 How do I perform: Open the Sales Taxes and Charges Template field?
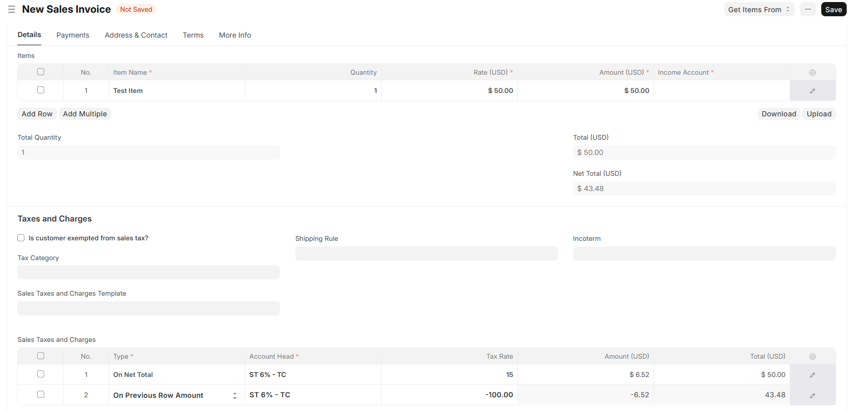pyautogui.click(x=148, y=308)
